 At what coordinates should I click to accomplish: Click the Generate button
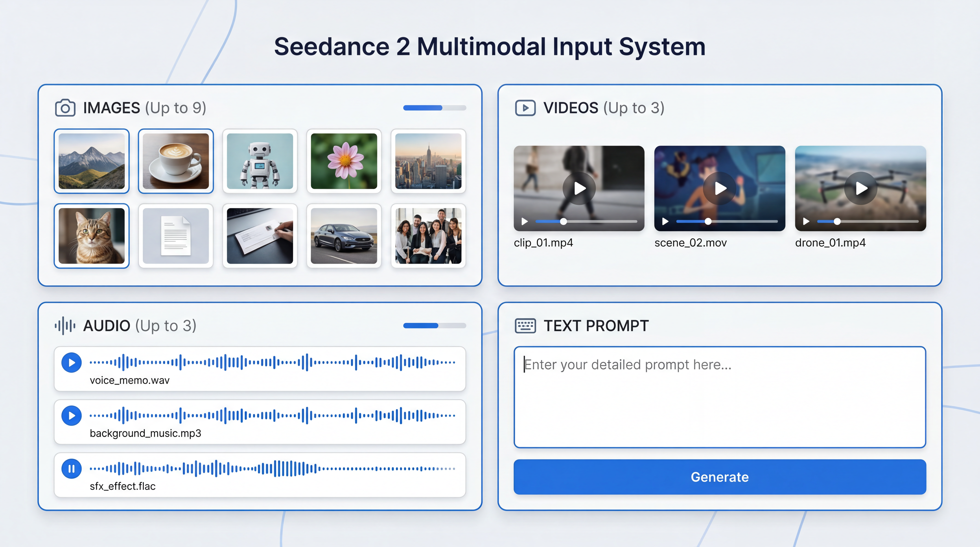coord(719,477)
